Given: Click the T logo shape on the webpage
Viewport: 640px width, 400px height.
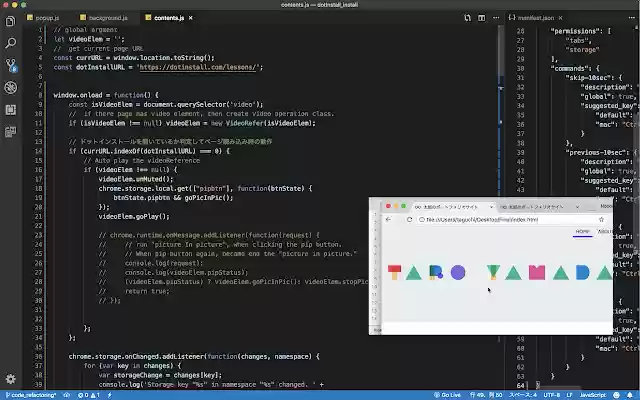Looking at the screenshot, I should pos(394,272).
